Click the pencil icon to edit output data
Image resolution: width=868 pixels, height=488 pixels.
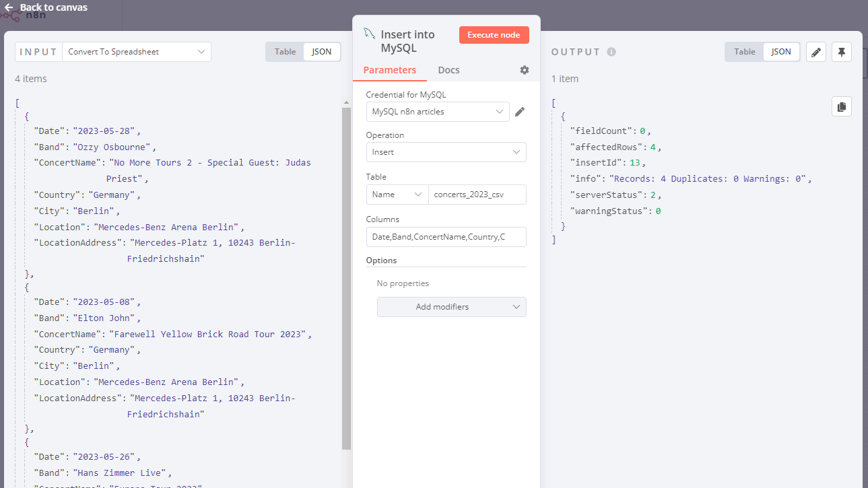(815, 51)
